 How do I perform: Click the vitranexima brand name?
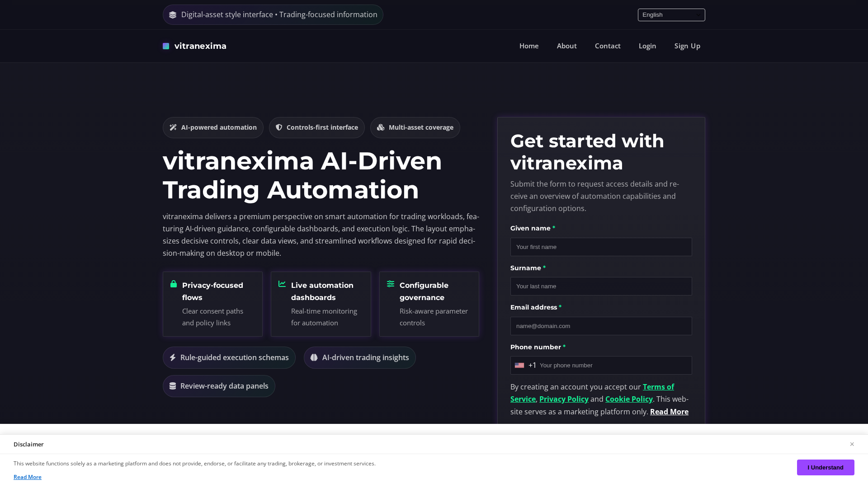tap(200, 46)
